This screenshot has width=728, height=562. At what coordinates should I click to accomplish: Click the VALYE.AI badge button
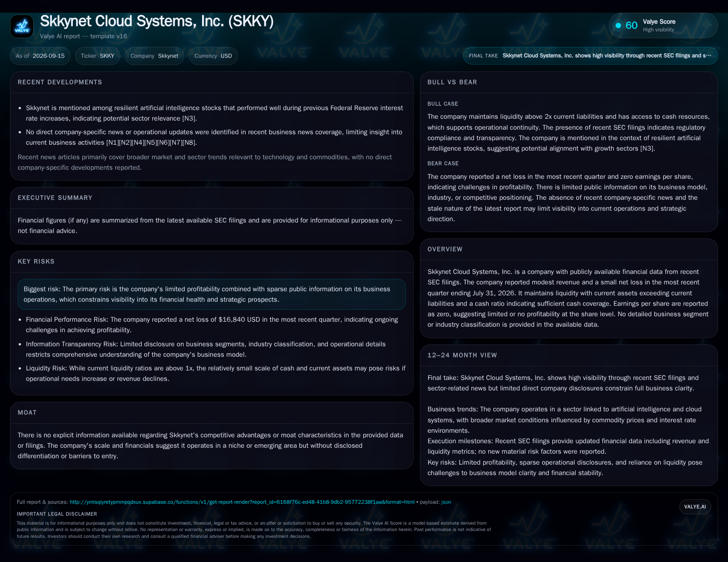(x=695, y=506)
